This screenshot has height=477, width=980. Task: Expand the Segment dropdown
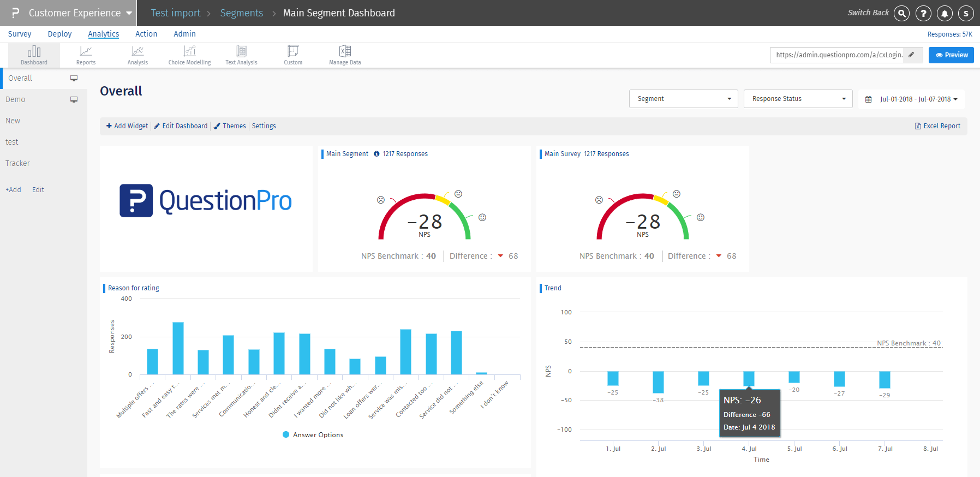(x=683, y=99)
